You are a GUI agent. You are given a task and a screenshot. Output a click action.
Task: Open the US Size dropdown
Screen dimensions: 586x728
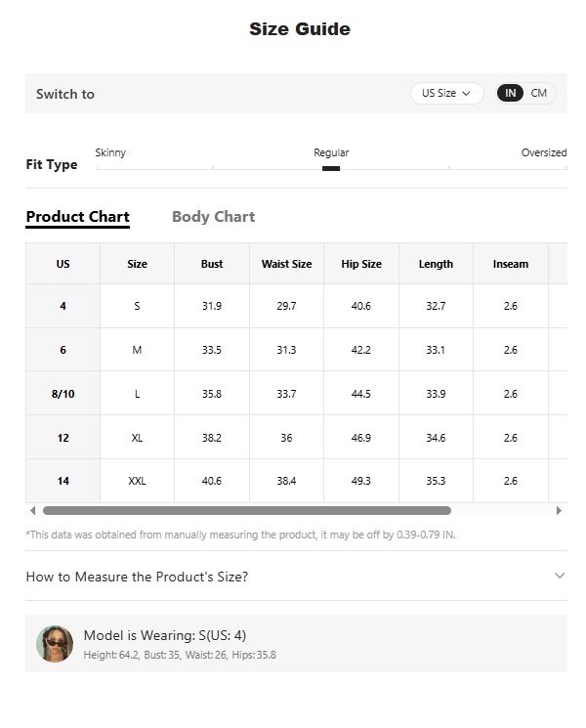pyautogui.click(x=446, y=94)
